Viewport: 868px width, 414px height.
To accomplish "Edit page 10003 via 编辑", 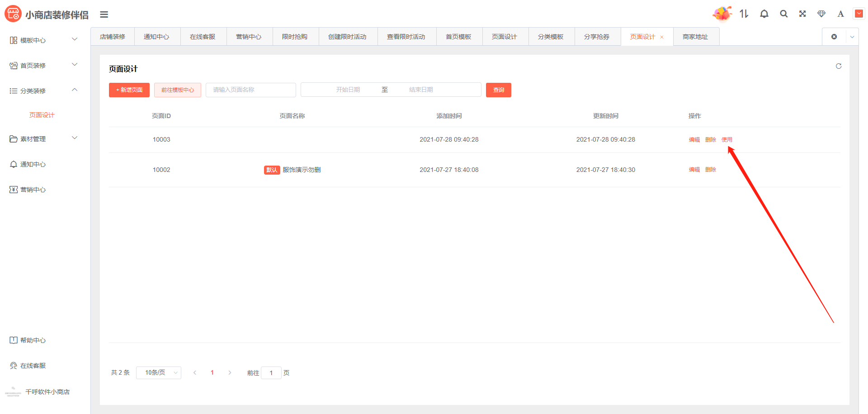I will (x=694, y=140).
